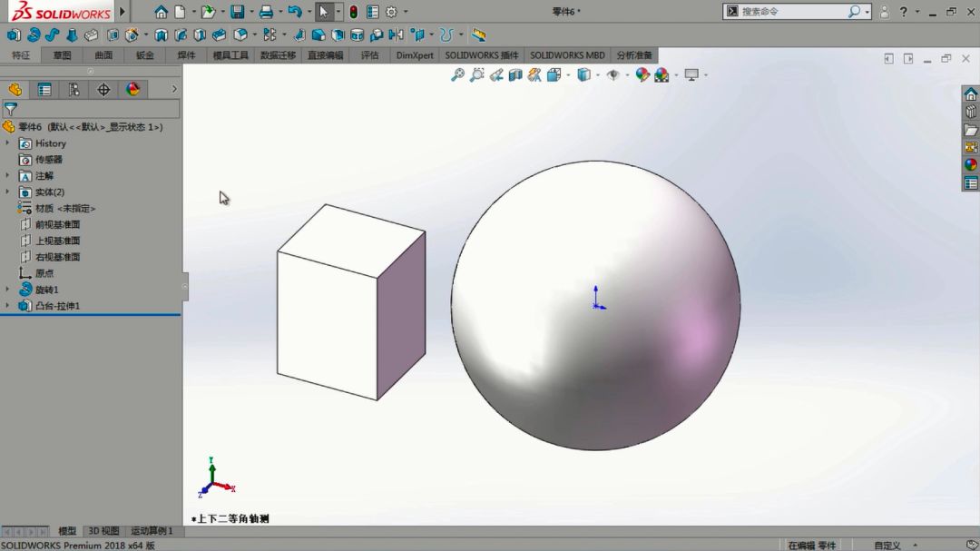Click the Edit Appearance color ball icon

[642, 75]
